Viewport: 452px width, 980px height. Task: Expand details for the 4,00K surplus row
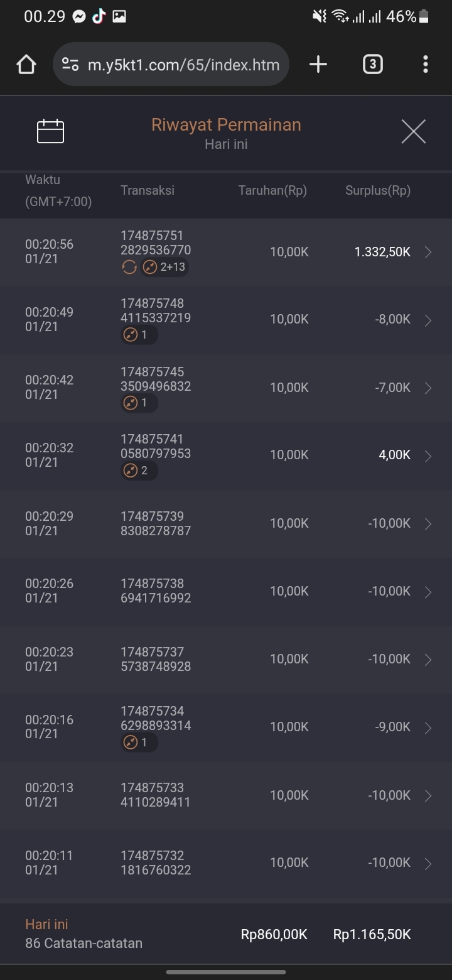[x=428, y=456]
